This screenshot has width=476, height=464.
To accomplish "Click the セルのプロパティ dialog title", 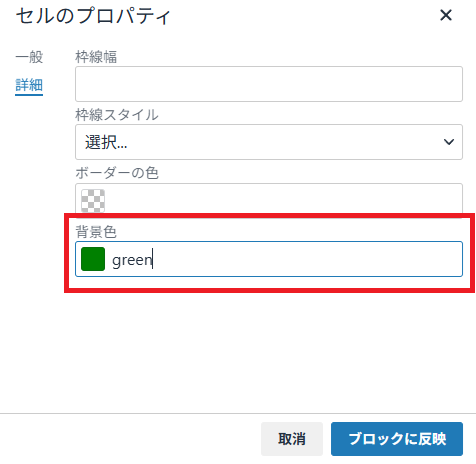I will coord(93,16).
